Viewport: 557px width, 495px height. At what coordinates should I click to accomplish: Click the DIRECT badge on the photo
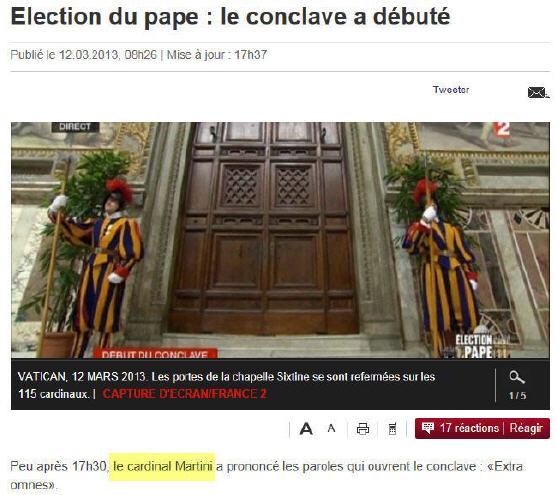(75, 127)
